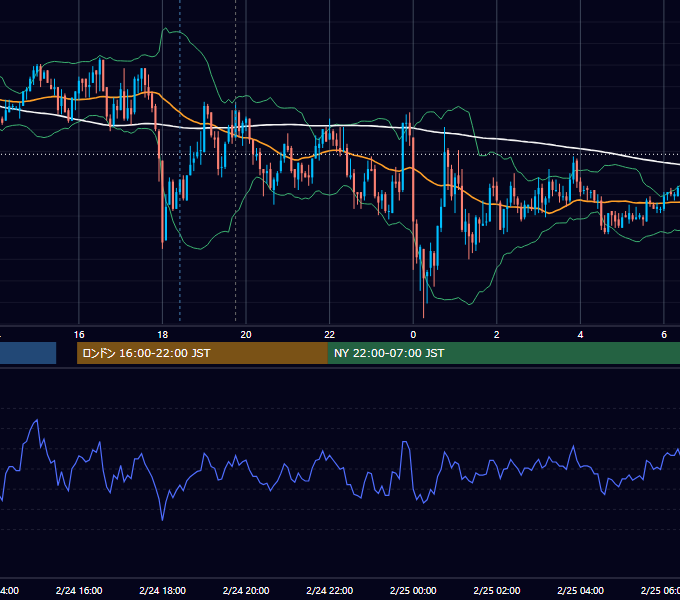Click the '2/24 18:00' date label
The height and width of the screenshot is (600, 680).
[162, 590]
